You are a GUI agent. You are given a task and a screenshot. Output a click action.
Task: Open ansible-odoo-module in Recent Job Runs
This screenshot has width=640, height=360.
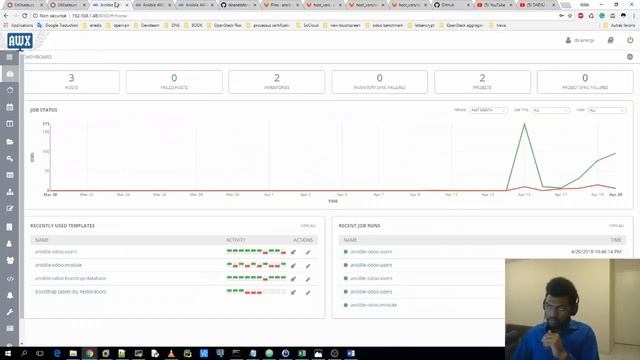[373, 305]
